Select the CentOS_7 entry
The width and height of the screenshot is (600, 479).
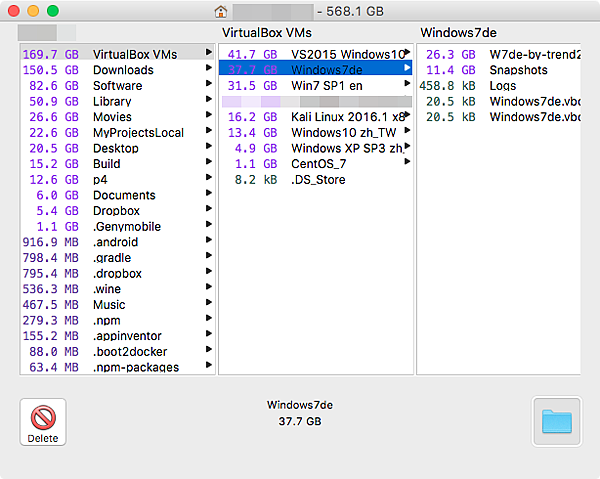316,164
